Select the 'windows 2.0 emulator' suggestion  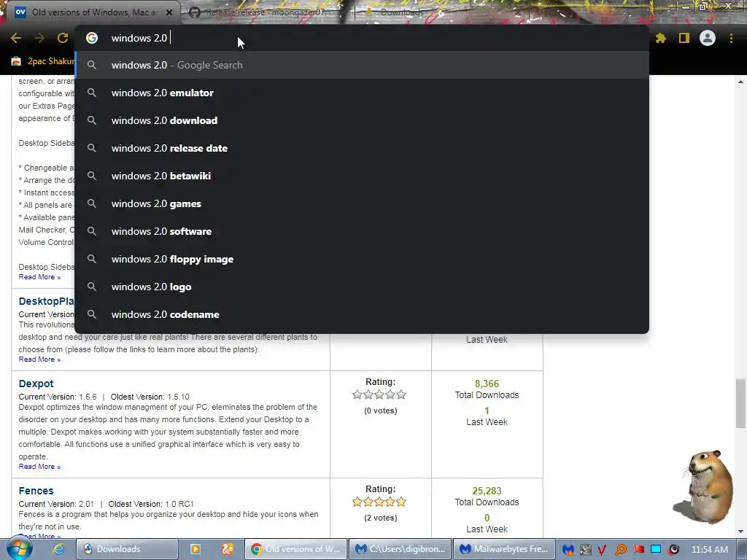pos(362,93)
